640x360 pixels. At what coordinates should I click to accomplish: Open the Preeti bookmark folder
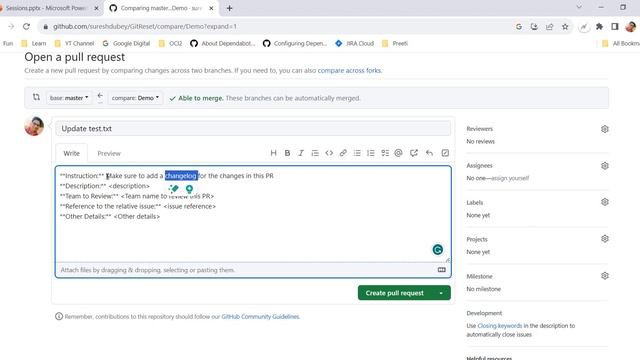pos(395,43)
